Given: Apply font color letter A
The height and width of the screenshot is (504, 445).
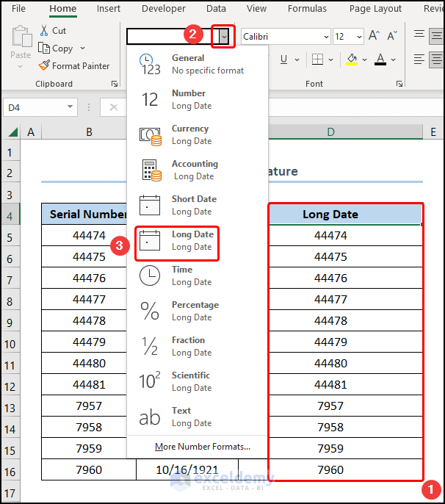Looking at the screenshot, I should [380, 60].
